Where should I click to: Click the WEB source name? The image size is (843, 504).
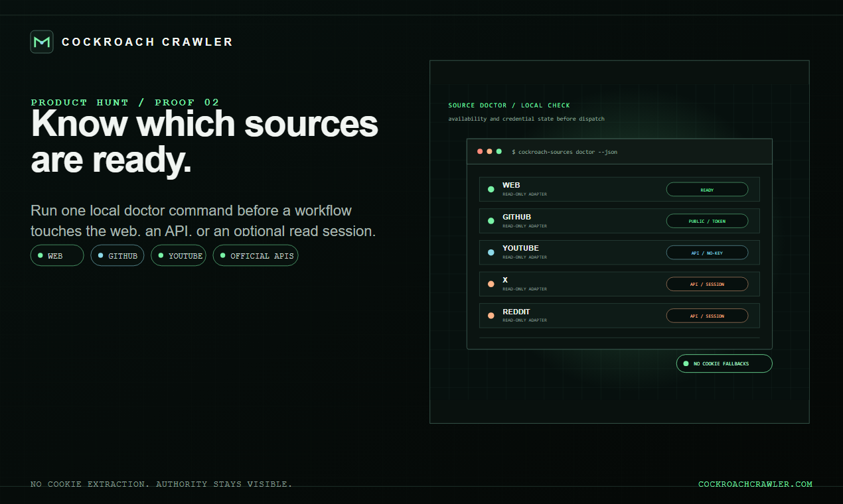tap(511, 186)
